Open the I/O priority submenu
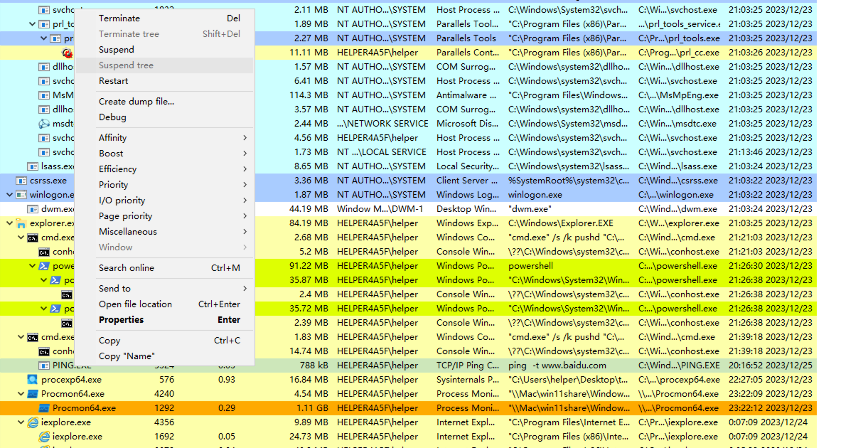 click(165, 200)
